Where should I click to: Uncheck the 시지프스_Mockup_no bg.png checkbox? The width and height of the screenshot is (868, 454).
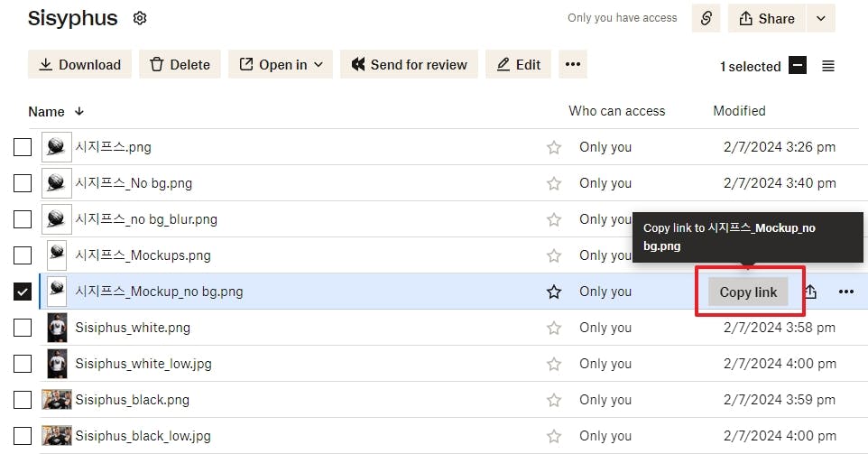point(23,292)
